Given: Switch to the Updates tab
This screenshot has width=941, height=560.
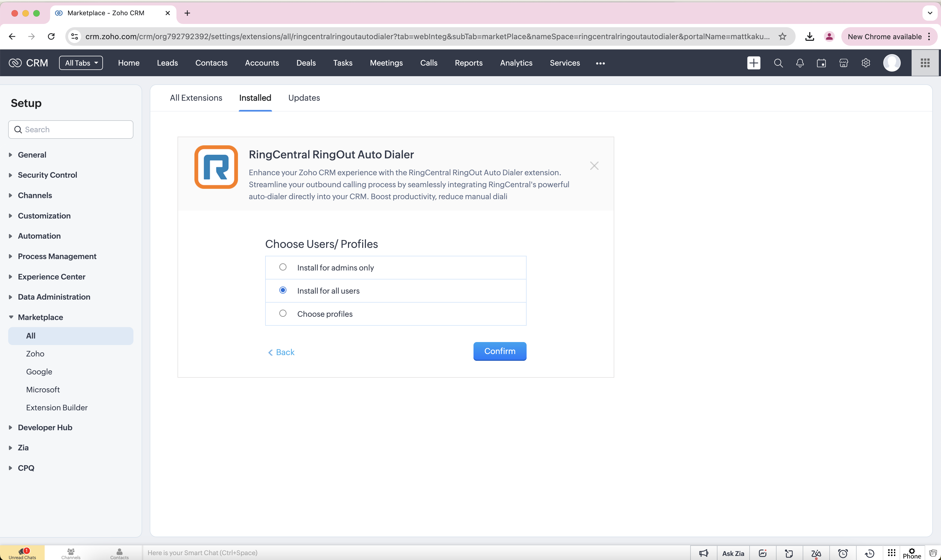Looking at the screenshot, I should coord(304,98).
